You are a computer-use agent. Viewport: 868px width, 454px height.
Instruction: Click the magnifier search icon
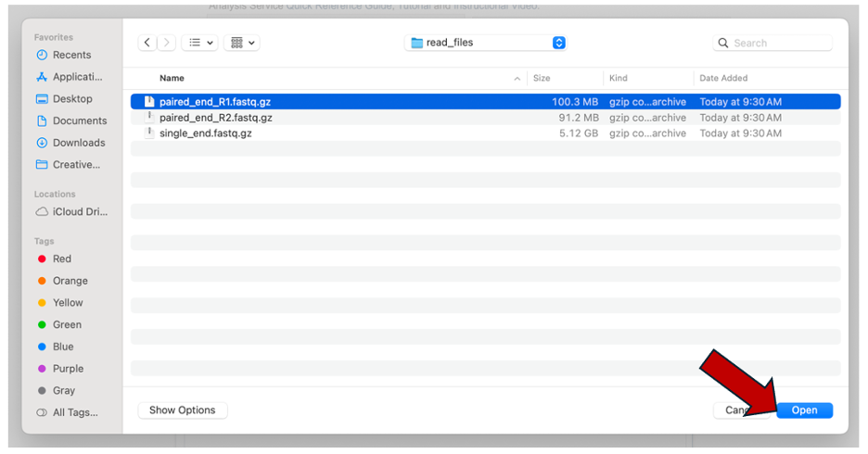tap(723, 43)
